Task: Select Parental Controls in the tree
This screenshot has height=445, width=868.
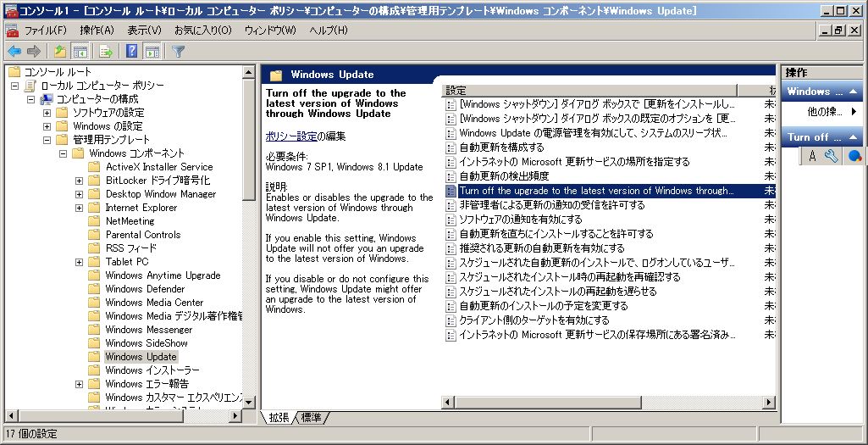Action: [143, 235]
